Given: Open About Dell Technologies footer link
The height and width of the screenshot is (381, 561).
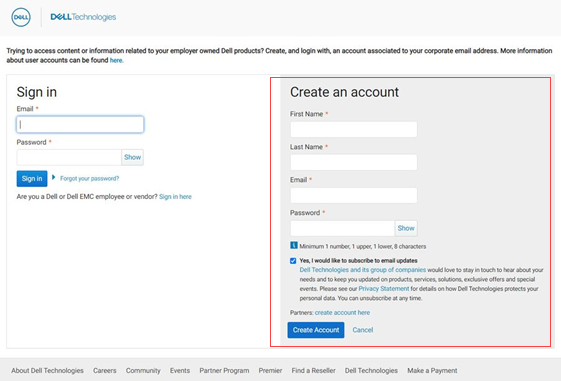Looking at the screenshot, I should 47,371.
